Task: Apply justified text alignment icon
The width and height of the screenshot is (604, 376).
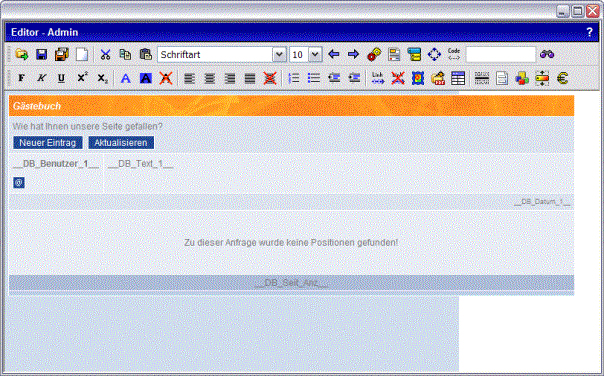Action: pos(250,79)
